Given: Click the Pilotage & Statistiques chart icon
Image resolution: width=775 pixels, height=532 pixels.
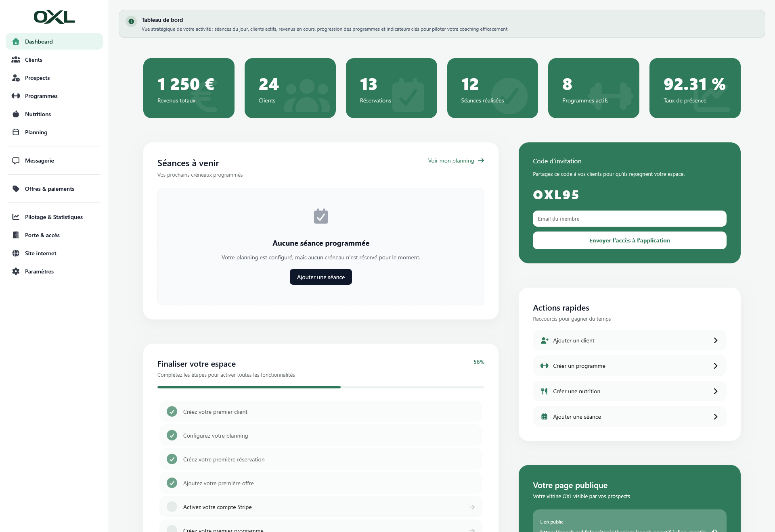Looking at the screenshot, I should coord(16,217).
